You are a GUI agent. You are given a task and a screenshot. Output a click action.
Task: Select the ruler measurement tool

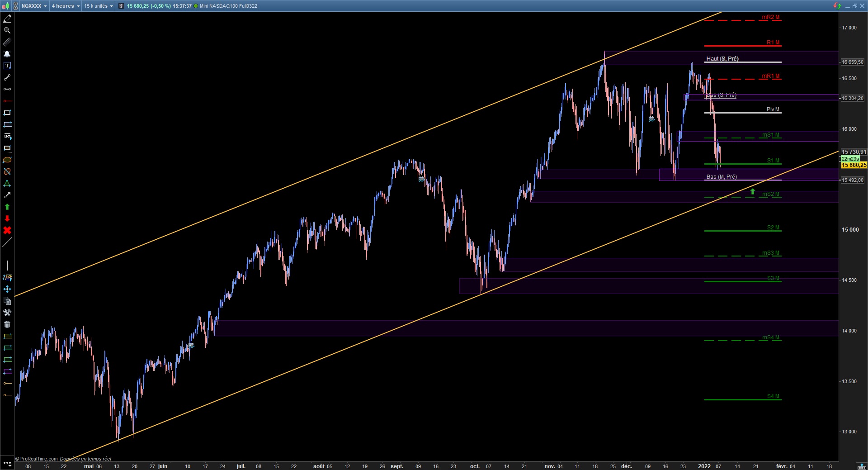click(x=7, y=42)
